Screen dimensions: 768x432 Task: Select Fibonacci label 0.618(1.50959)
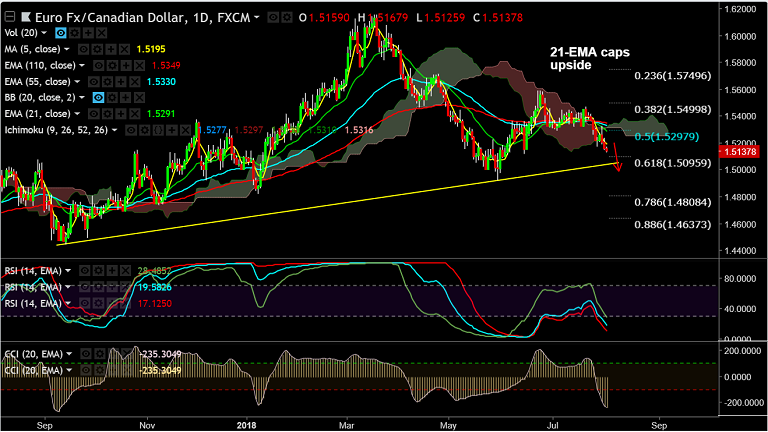click(x=672, y=163)
